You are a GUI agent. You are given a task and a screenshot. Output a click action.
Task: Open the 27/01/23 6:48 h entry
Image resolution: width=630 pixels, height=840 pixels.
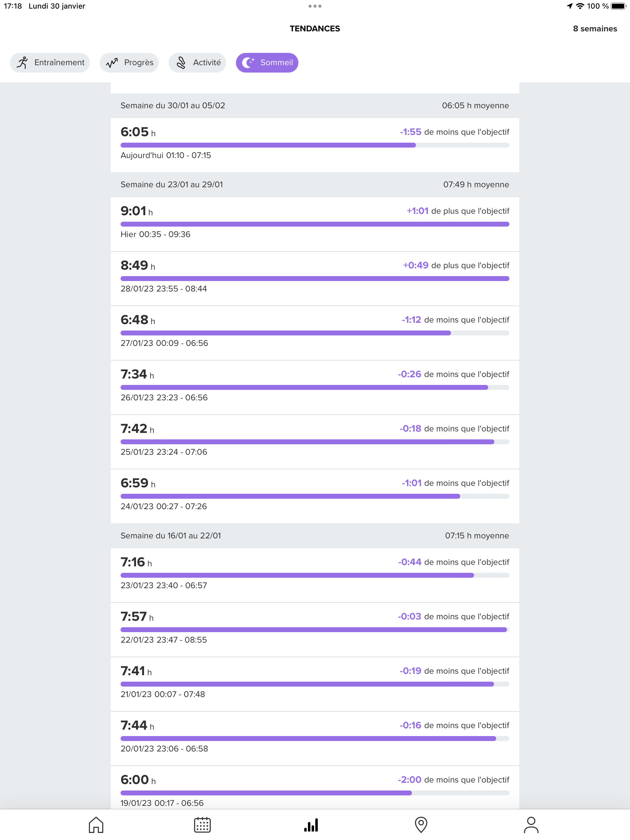[x=315, y=333]
